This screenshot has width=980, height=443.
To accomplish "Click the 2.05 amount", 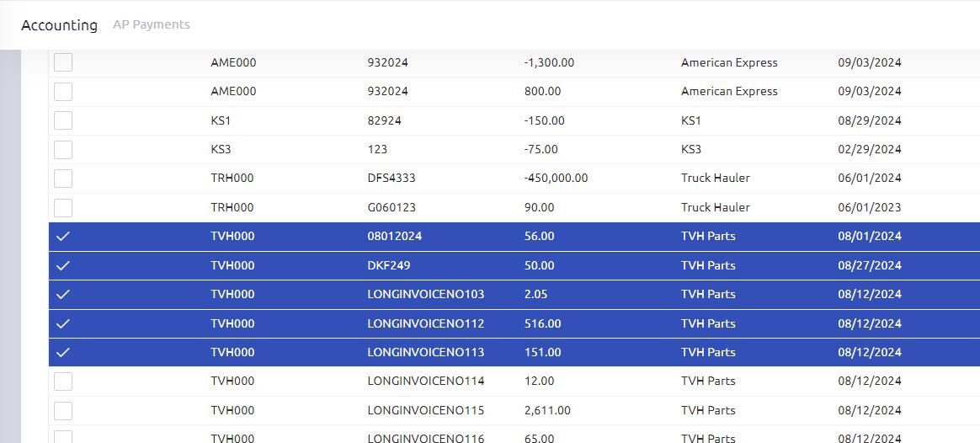I will 535,294.
